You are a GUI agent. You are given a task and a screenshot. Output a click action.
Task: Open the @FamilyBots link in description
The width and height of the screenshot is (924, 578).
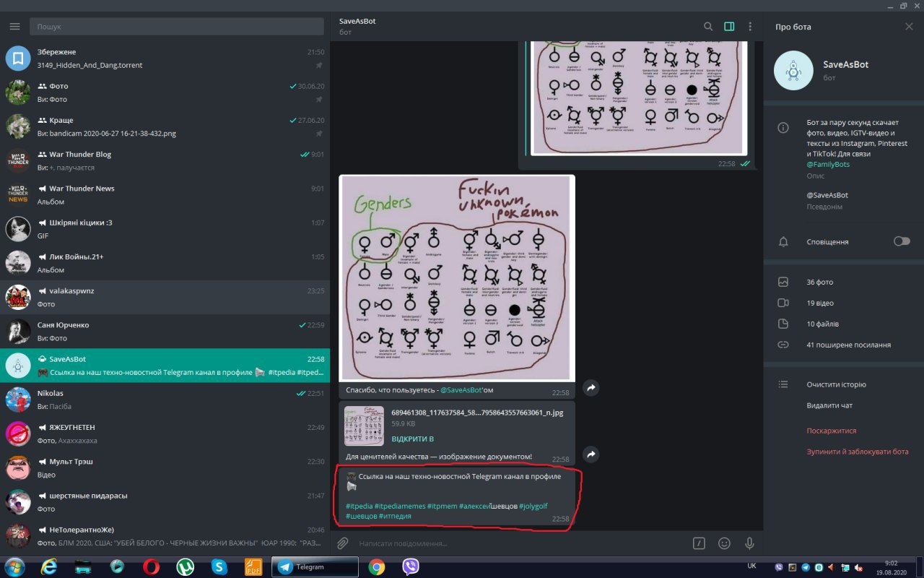tap(828, 164)
